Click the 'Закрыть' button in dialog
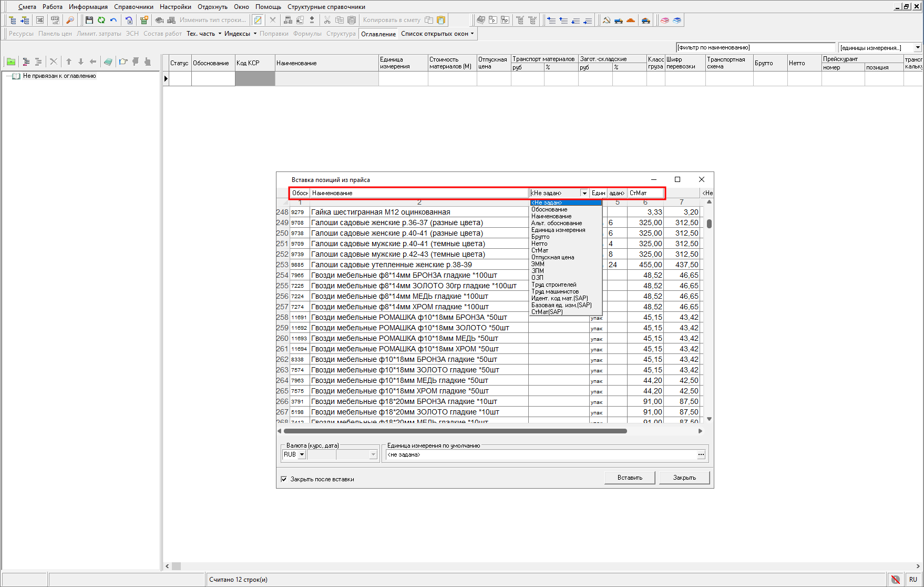 click(x=684, y=478)
